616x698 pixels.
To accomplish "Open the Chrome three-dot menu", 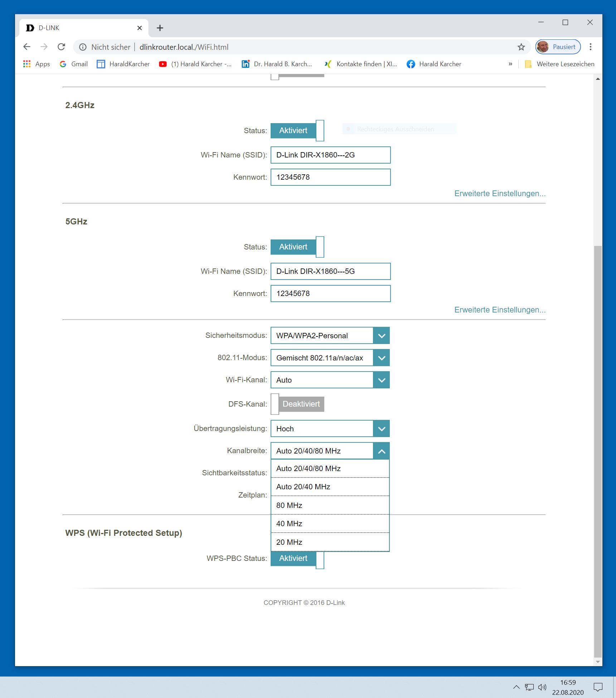I will pos(591,47).
